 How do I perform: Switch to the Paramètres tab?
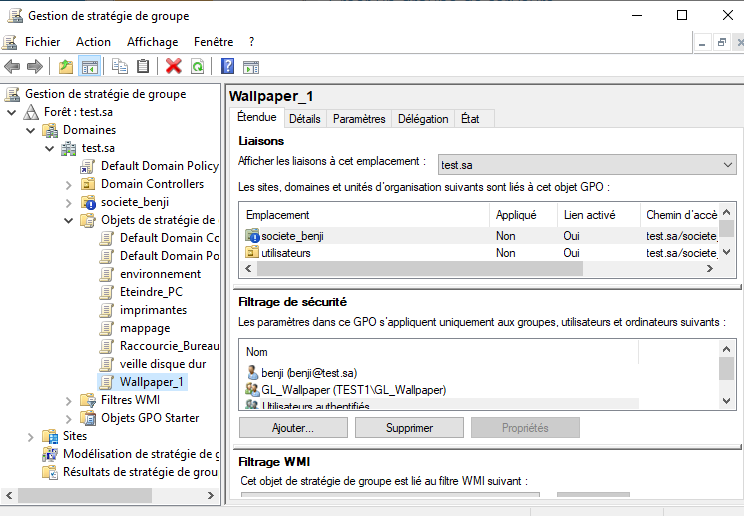(x=359, y=119)
